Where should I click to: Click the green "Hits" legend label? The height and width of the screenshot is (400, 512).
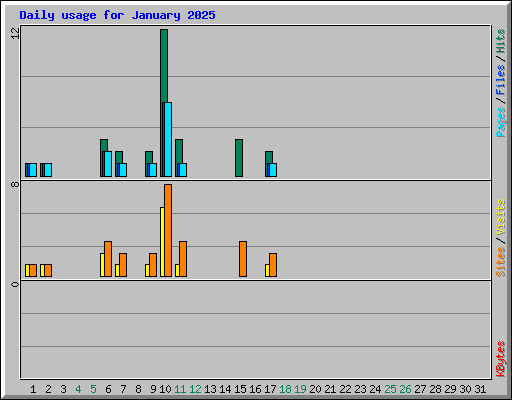click(501, 41)
